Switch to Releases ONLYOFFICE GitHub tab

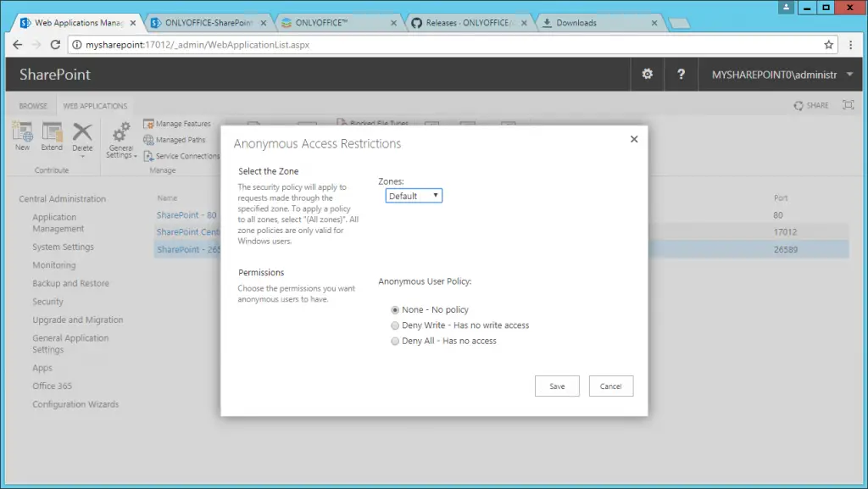tap(468, 23)
